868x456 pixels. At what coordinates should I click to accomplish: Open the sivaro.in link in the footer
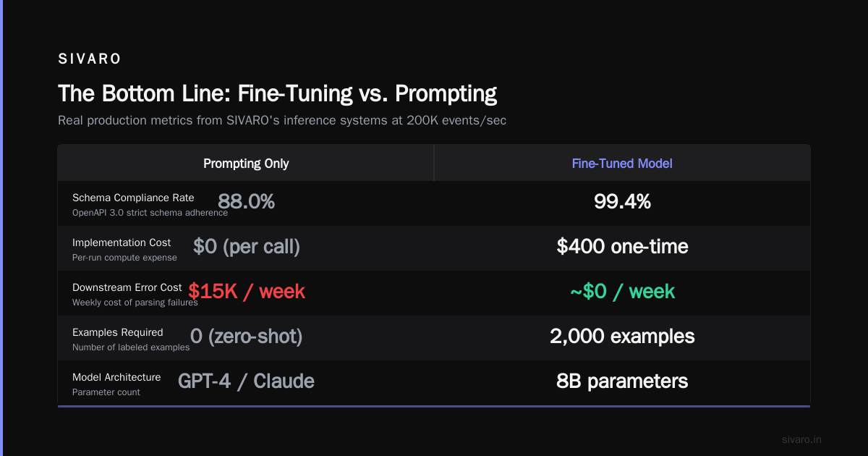point(802,439)
